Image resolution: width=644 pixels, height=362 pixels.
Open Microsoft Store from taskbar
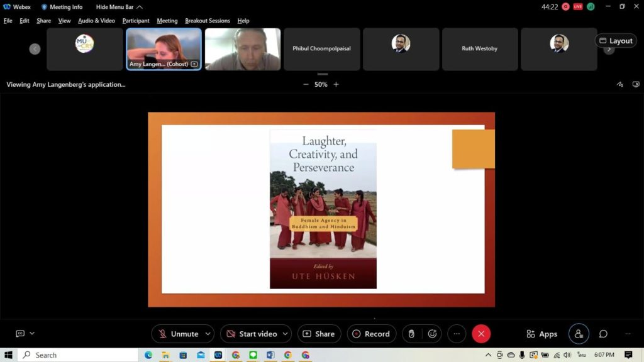pyautogui.click(x=183, y=354)
